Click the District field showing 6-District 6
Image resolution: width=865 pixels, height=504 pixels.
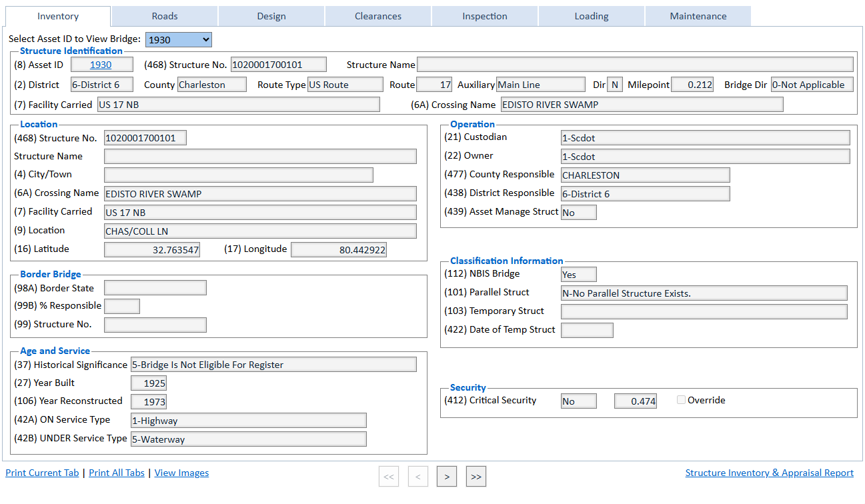(101, 85)
